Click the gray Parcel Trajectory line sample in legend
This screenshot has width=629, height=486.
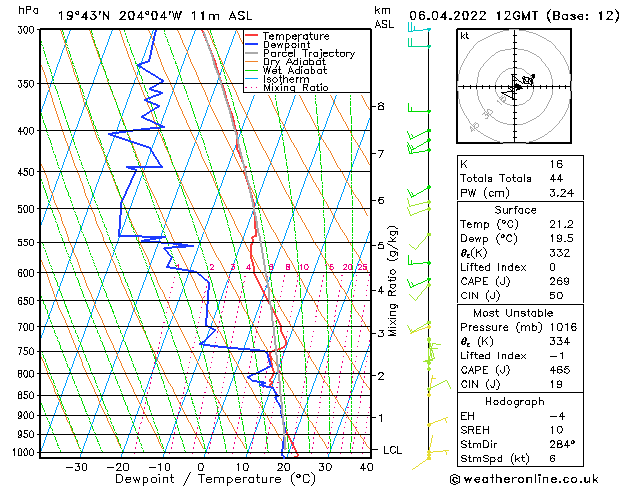(252, 53)
